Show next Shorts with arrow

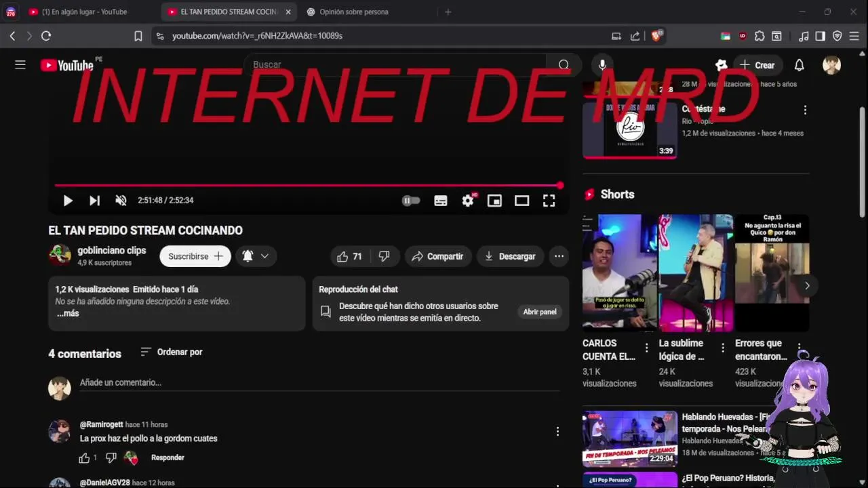pos(807,285)
